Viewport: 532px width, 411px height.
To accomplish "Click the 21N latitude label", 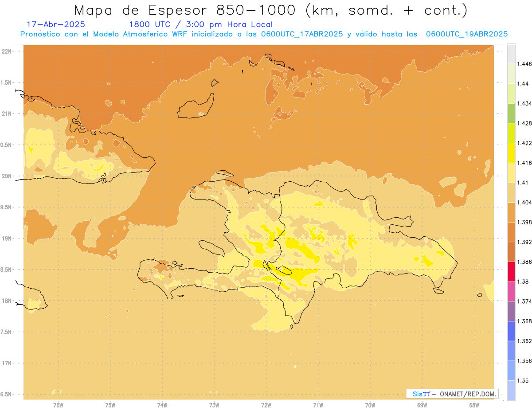I will pyautogui.click(x=7, y=114).
